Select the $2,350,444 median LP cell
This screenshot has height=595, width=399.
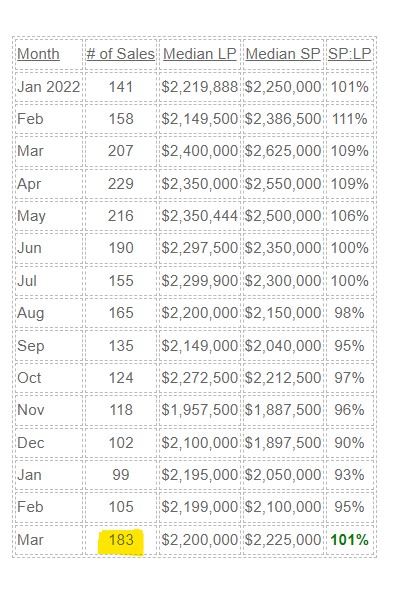coord(200,216)
